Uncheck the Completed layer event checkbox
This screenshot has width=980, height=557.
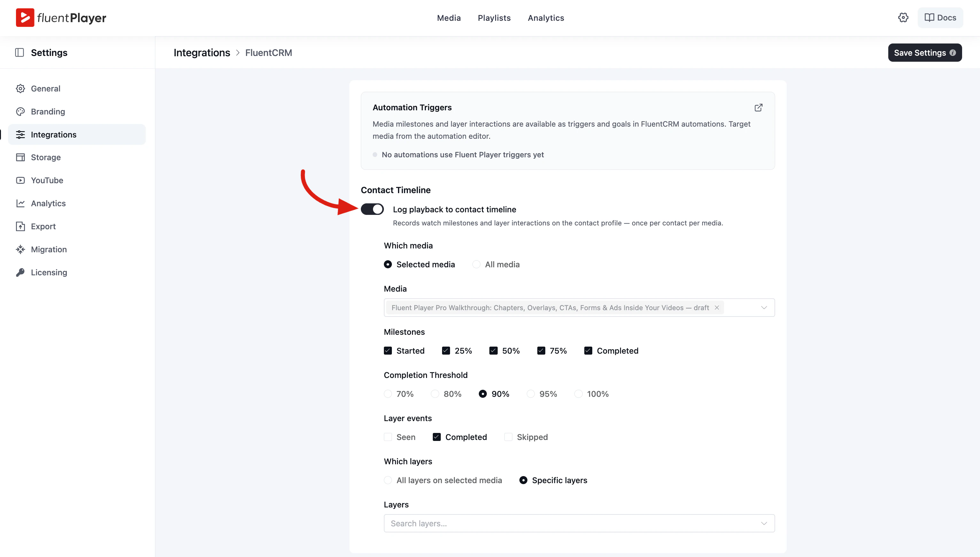(437, 437)
